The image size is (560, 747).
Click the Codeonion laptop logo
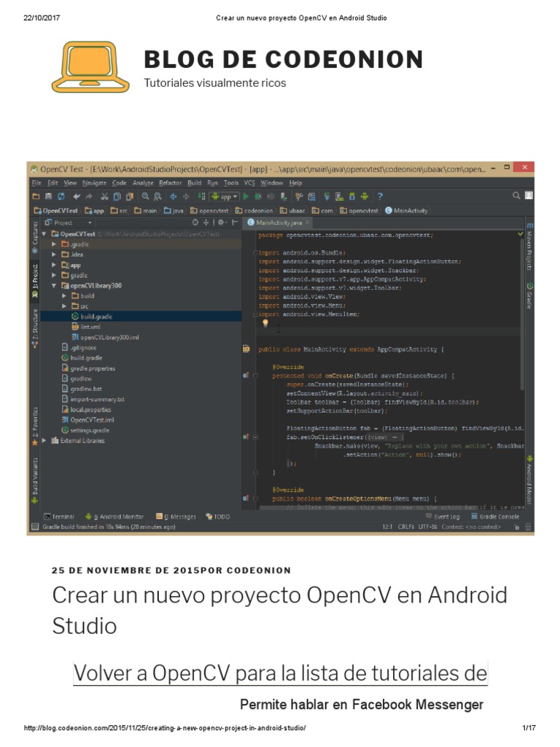click(90, 66)
